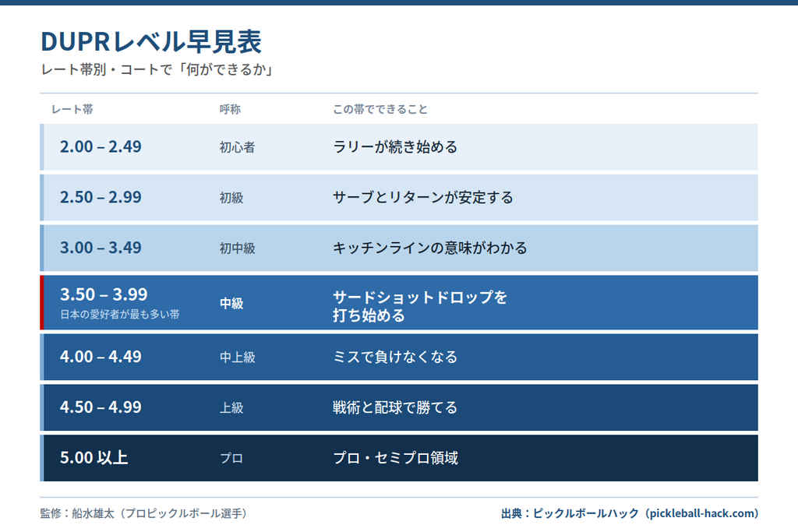Click the note "日本の愛好者が最も多い帯"
Image resolution: width=798 pixels, height=532 pixels.
click(x=120, y=315)
